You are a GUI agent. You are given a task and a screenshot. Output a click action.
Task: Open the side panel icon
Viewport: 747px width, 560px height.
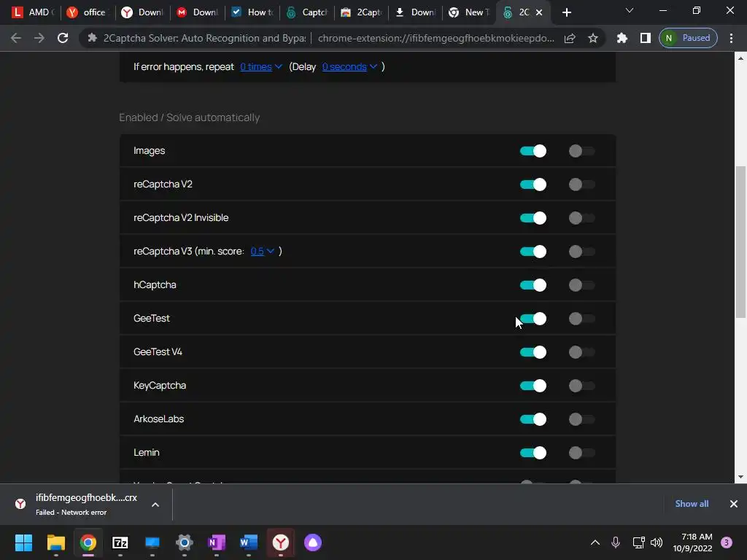pyautogui.click(x=645, y=38)
